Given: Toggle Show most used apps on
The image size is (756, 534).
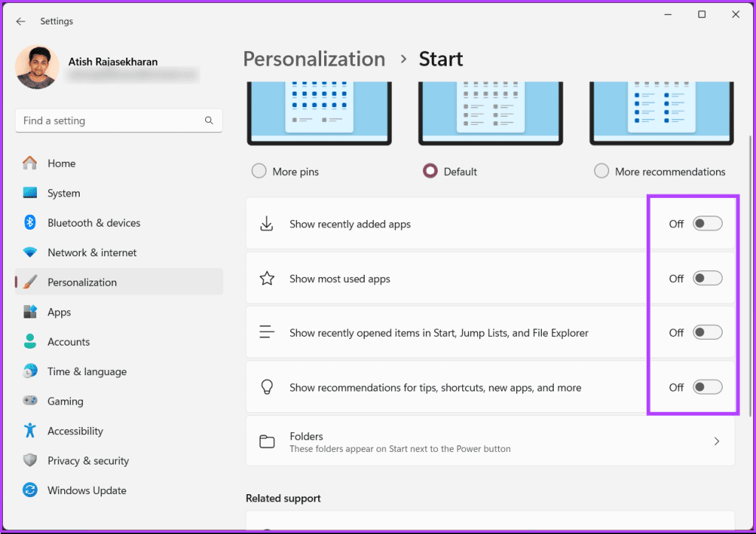Looking at the screenshot, I should 707,278.
